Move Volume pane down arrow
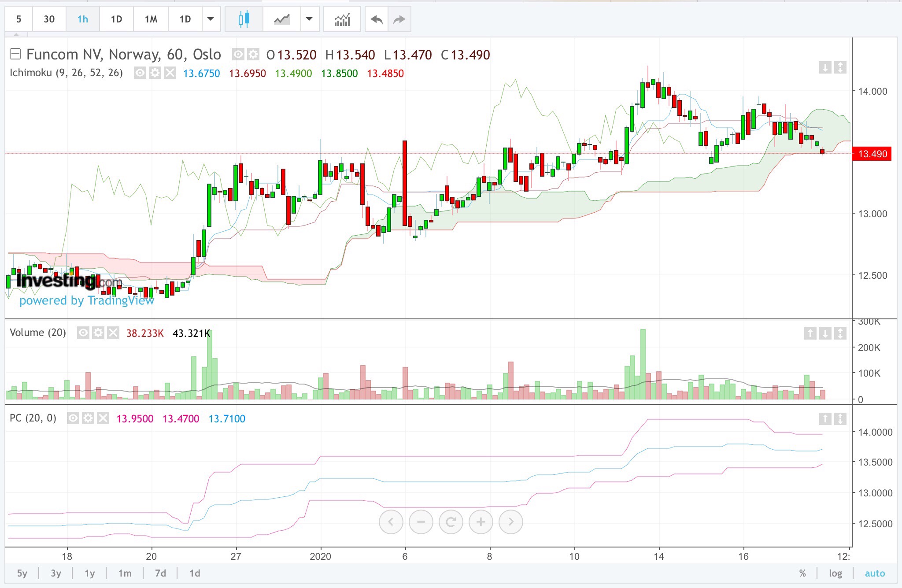The height and width of the screenshot is (588, 902). 825,333
